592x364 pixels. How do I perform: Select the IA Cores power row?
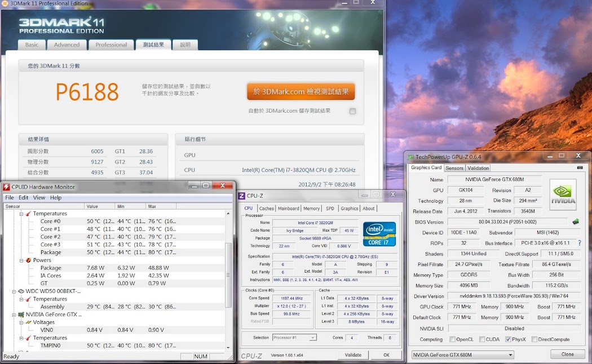pos(114,276)
